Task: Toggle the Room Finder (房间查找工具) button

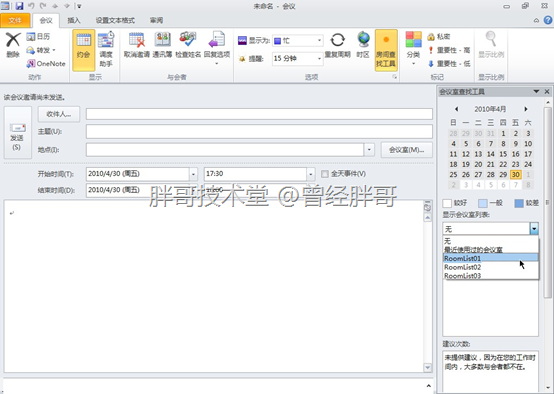Action: [x=386, y=50]
